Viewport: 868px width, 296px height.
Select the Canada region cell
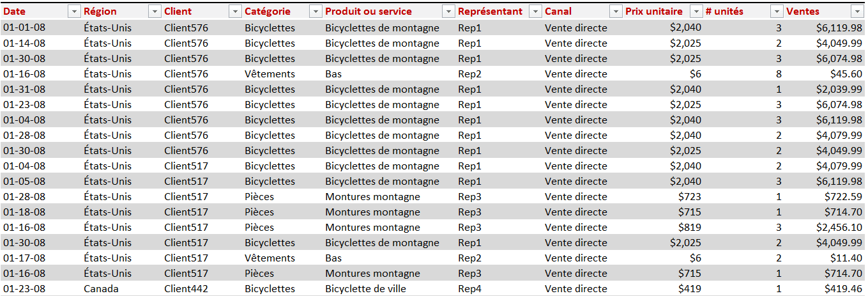(101, 288)
